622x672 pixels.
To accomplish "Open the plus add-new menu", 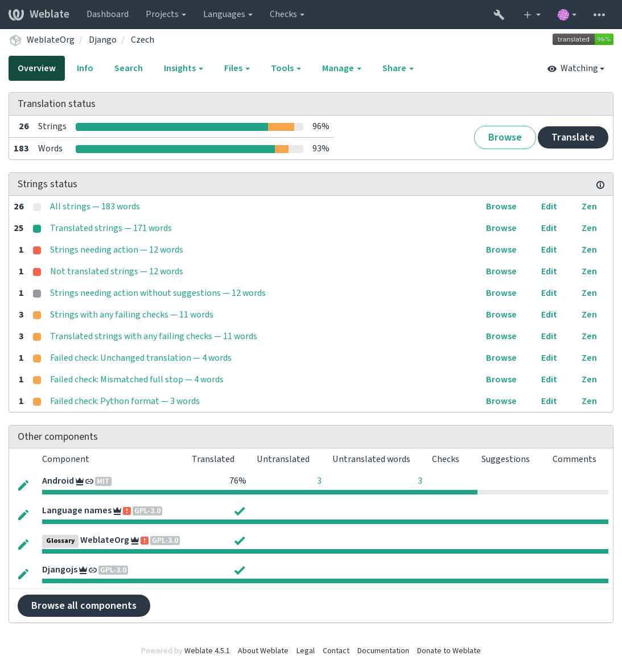I will click(x=532, y=15).
